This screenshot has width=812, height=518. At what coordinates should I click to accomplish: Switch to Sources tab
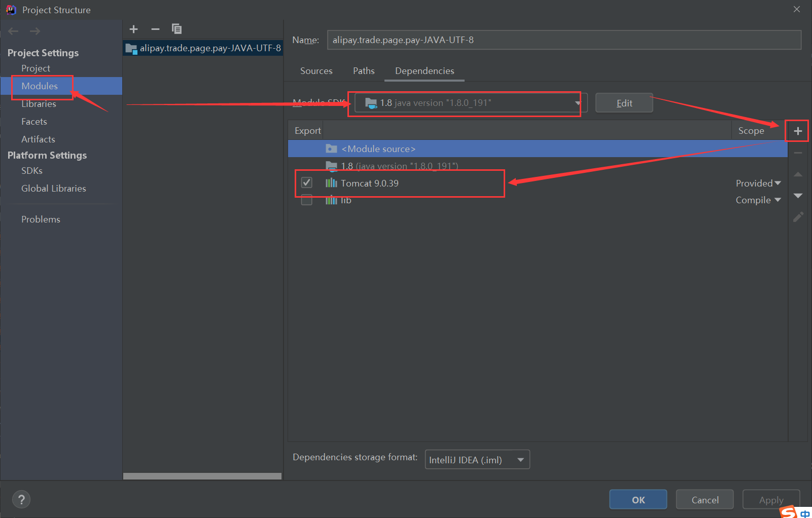(x=316, y=71)
